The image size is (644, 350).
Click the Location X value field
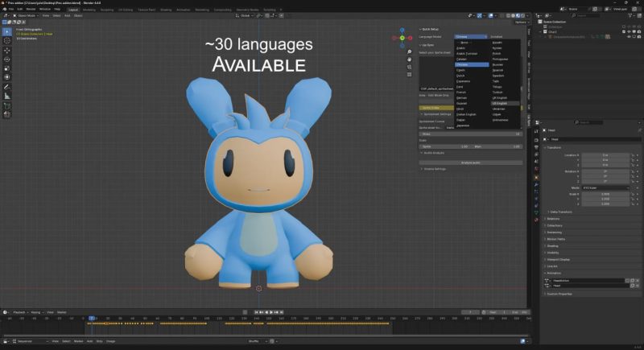[605, 154]
